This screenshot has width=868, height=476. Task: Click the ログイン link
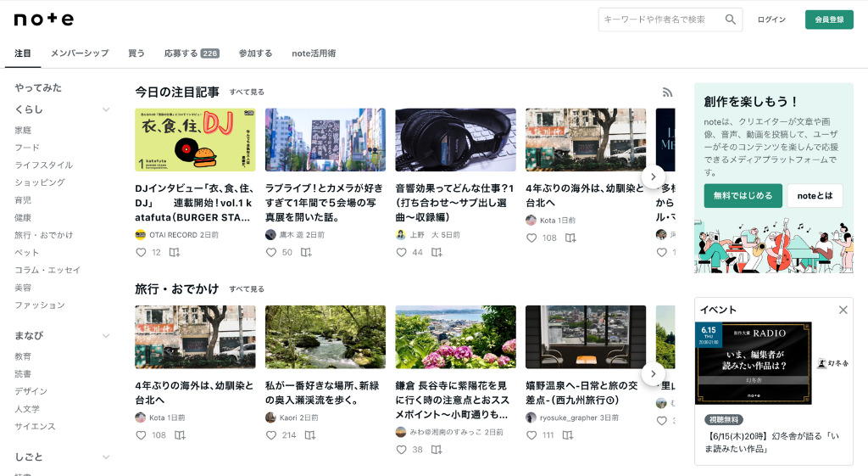pyautogui.click(x=771, y=20)
